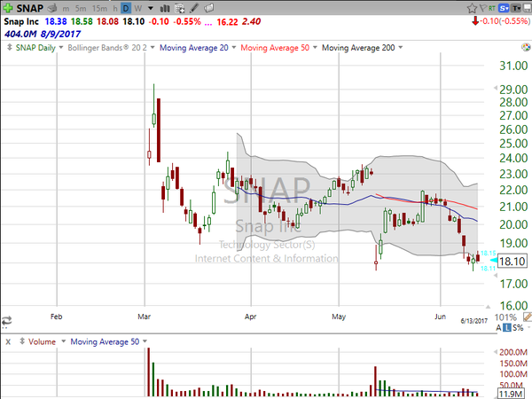Set arithmetic 'A' price scale
Viewport: 532px width, 399px height.
498,328
